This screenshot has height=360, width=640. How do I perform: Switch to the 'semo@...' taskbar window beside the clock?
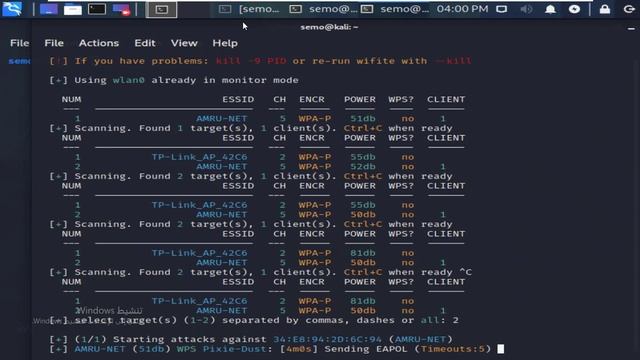coord(395,9)
